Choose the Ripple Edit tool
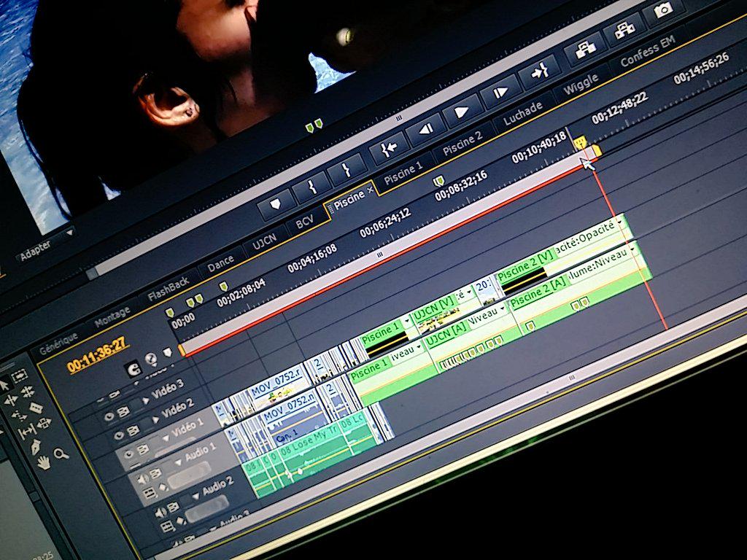 pyautogui.click(x=12, y=400)
